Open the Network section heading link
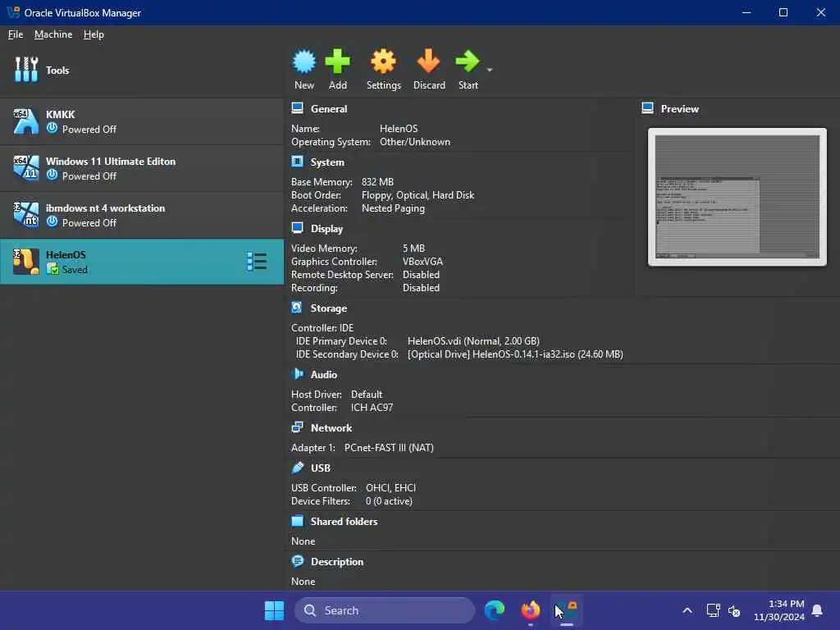 coord(331,427)
